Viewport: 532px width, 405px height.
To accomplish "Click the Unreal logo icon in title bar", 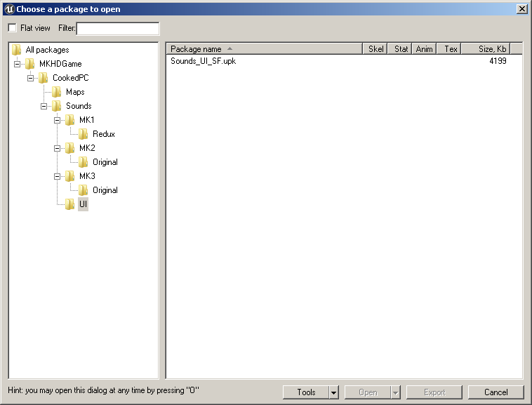I will click(x=10, y=9).
